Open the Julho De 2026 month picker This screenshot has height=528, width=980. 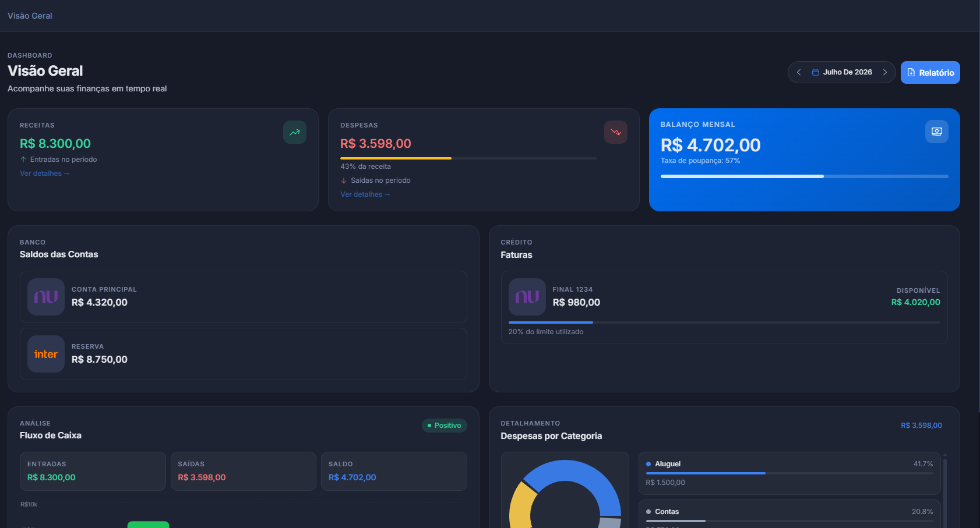[x=842, y=72]
